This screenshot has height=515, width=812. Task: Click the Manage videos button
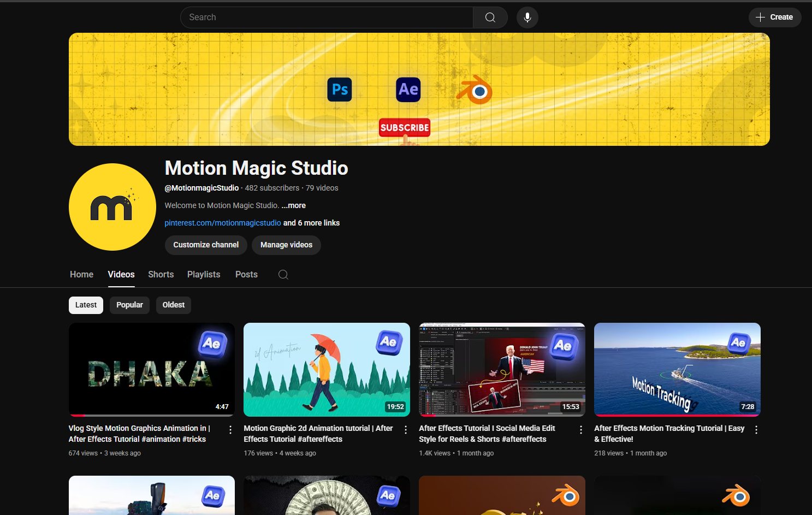286,245
